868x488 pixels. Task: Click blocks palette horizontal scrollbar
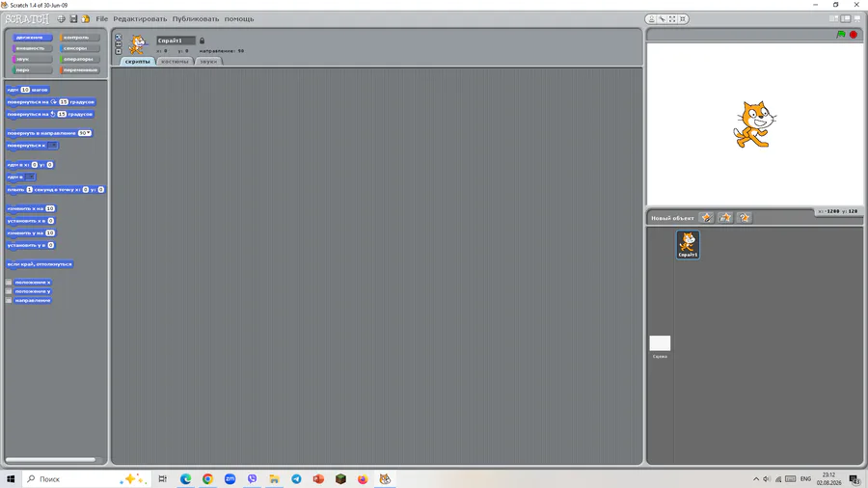tap(51, 459)
